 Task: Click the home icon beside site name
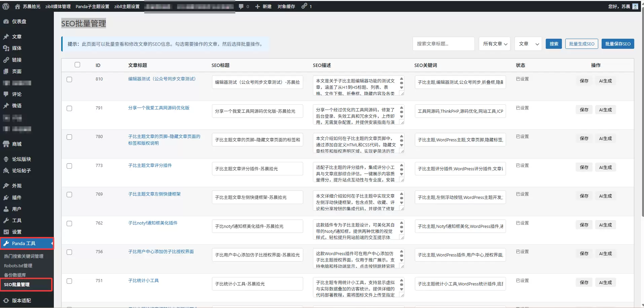point(17,6)
